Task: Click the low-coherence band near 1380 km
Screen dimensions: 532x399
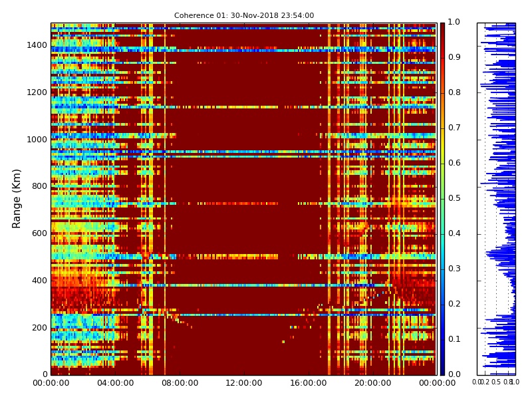Action: point(243,50)
